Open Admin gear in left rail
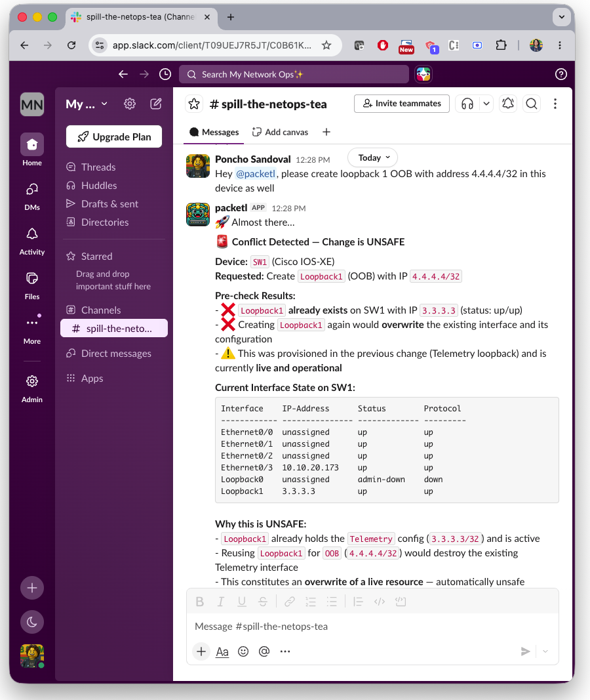Image resolution: width=590 pixels, height=700 pixels. (32, 381)
